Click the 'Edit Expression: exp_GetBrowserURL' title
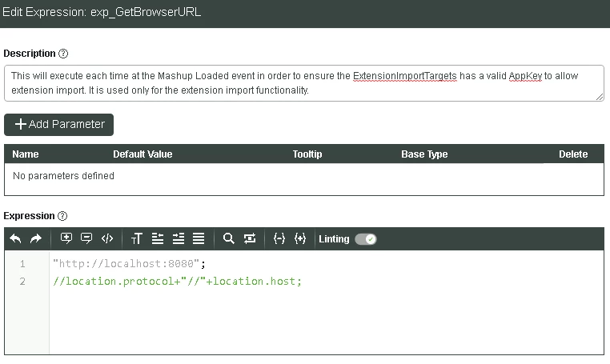The image size is (610, 364). pyautogui.click(x=102, y=12)
